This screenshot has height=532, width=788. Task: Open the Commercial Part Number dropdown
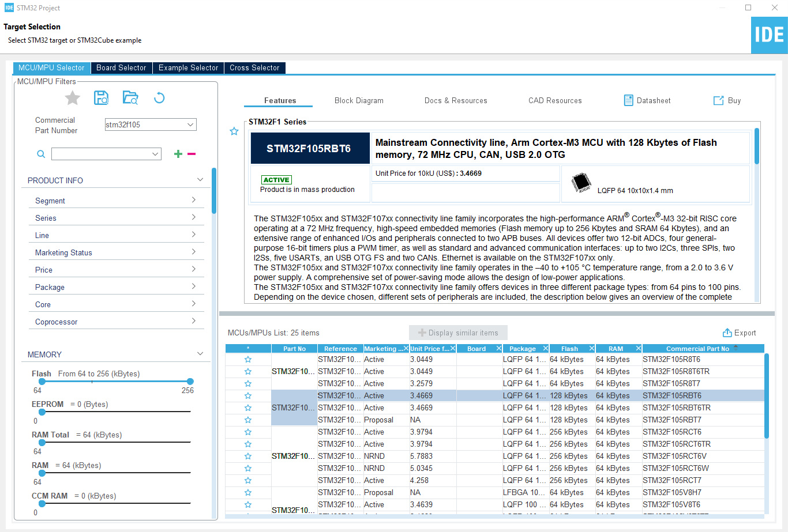[190, 124]
